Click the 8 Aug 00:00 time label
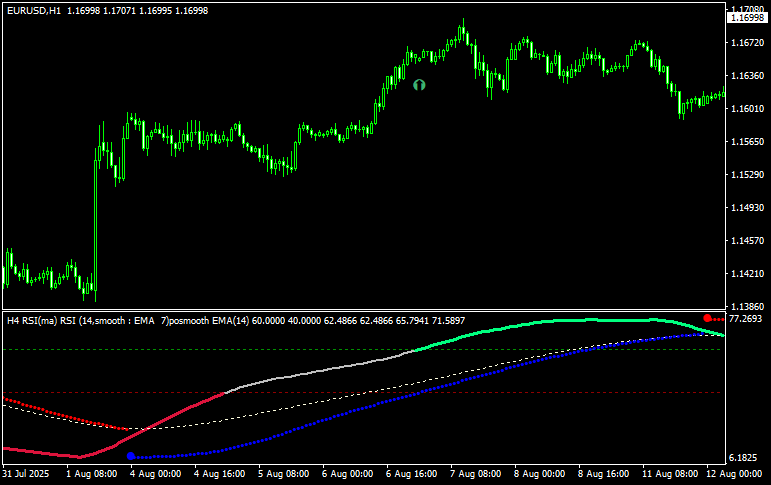Image resolution: width=771 pixels, height=485 pixels. [539, 474]
